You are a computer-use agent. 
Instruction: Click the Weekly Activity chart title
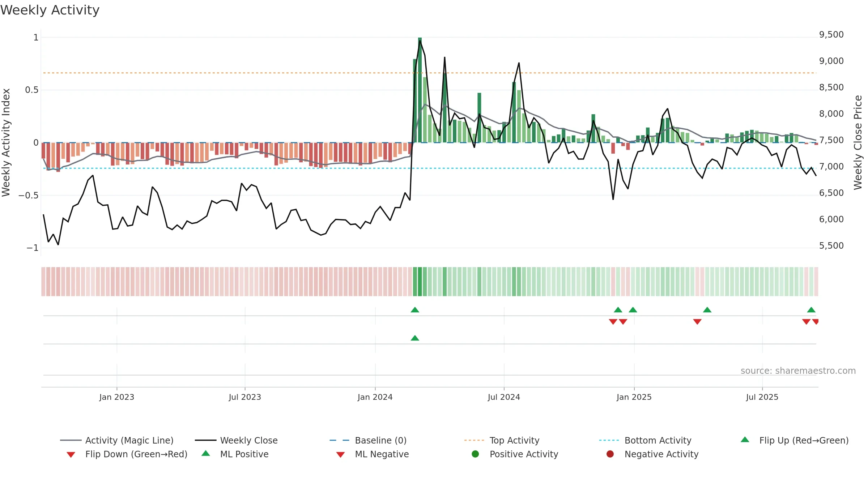click(50, 10)
